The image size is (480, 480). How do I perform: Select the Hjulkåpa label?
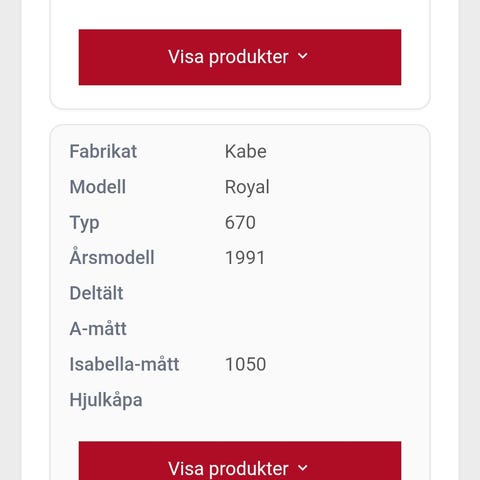pyautogui.click(x=106, y=400)
